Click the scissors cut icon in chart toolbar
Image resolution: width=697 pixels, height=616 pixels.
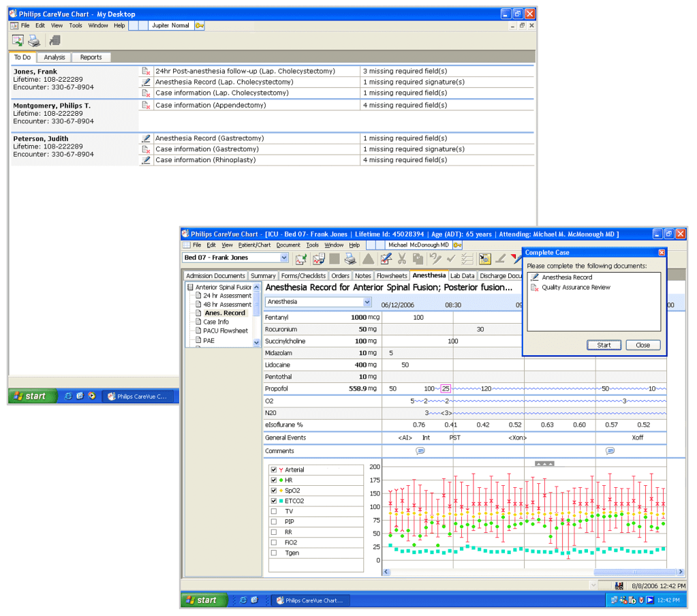[x=402, y=259]
